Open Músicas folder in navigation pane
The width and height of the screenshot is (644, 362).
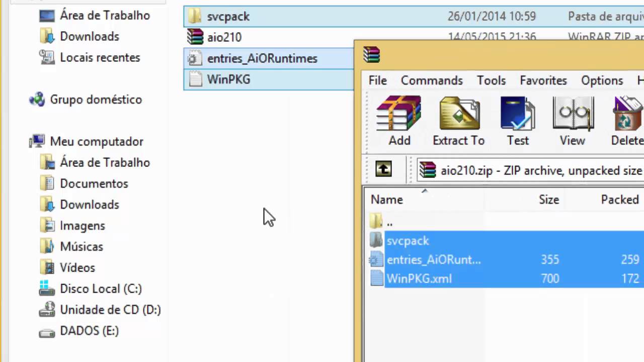[82, 247]
